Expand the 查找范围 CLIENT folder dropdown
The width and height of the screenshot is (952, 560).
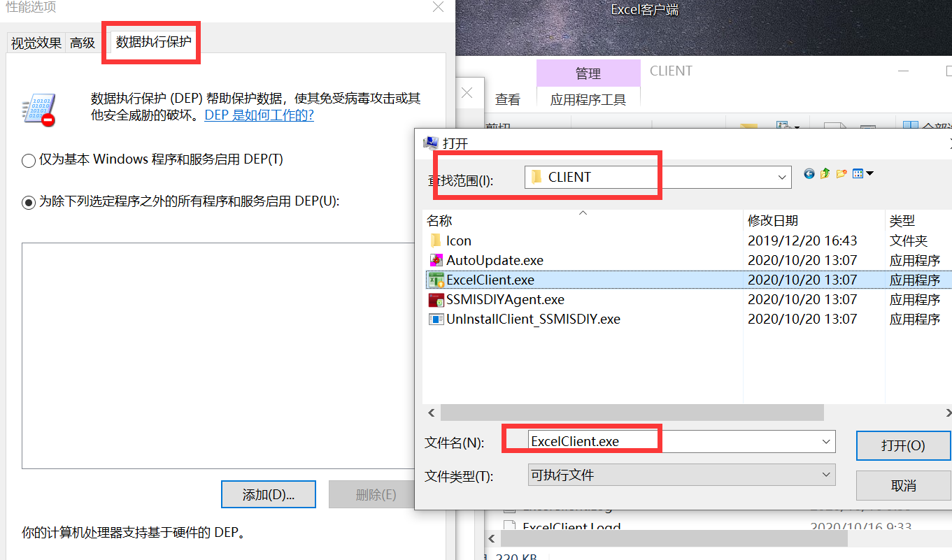[783, 177]
